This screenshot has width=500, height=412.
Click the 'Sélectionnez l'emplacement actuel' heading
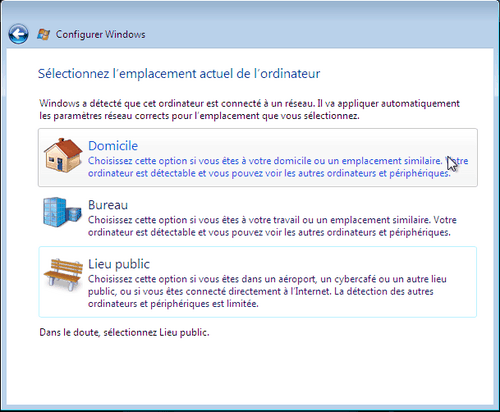pyautogui.click(x=179, y=74)
